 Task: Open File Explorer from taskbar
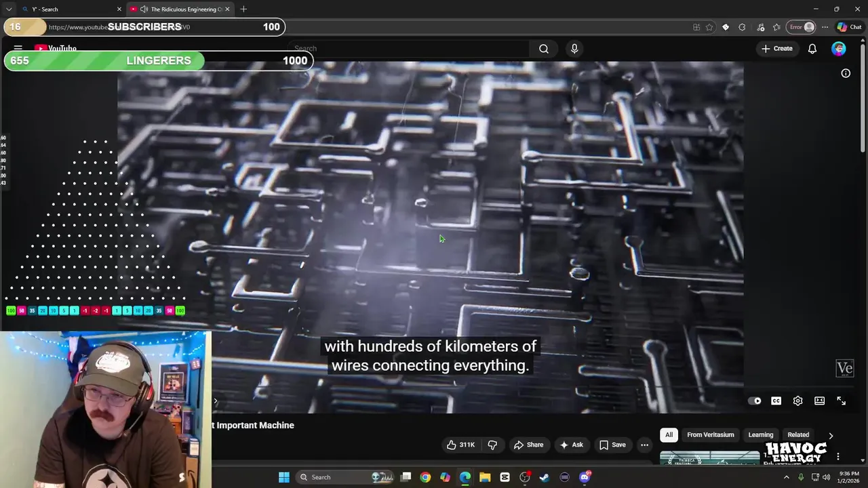pos(485,477)
